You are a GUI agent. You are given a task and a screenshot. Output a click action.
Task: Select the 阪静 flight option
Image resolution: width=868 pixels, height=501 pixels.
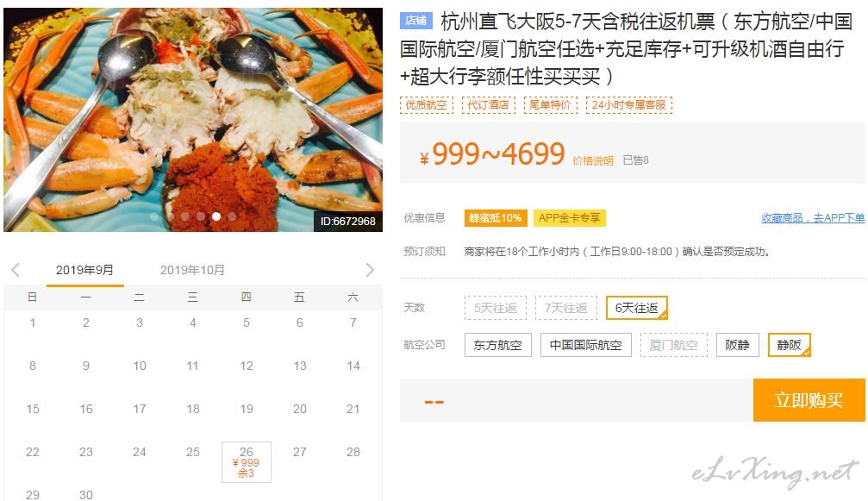737,345
